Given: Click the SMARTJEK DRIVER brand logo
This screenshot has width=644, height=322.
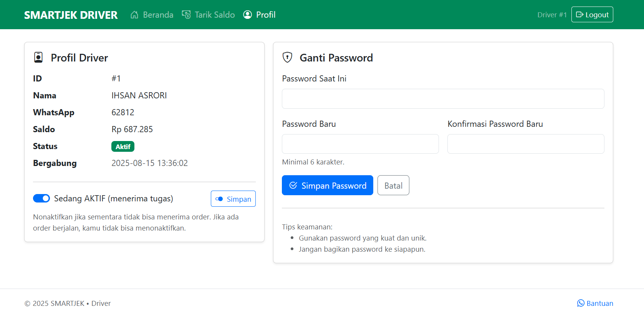Looking at the screenshot, I should (x=71, y=15).
